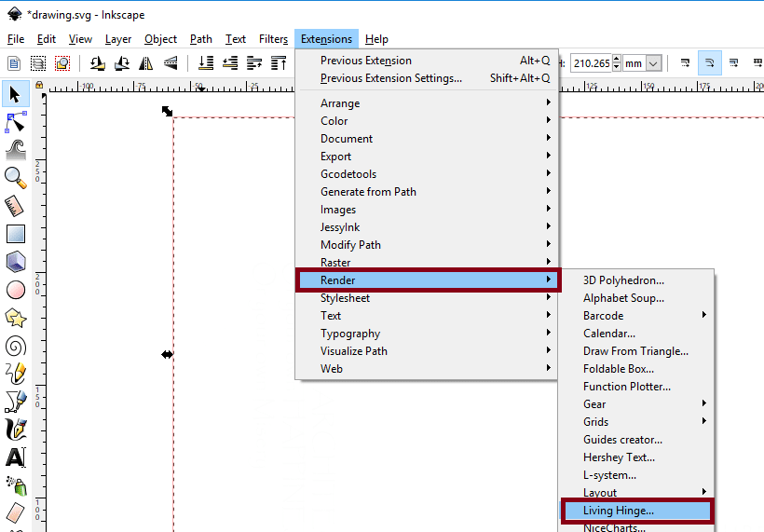Screen dimensions: 764x532
Task: Select the Selector arrow tool
Action: tap(16, 94)
